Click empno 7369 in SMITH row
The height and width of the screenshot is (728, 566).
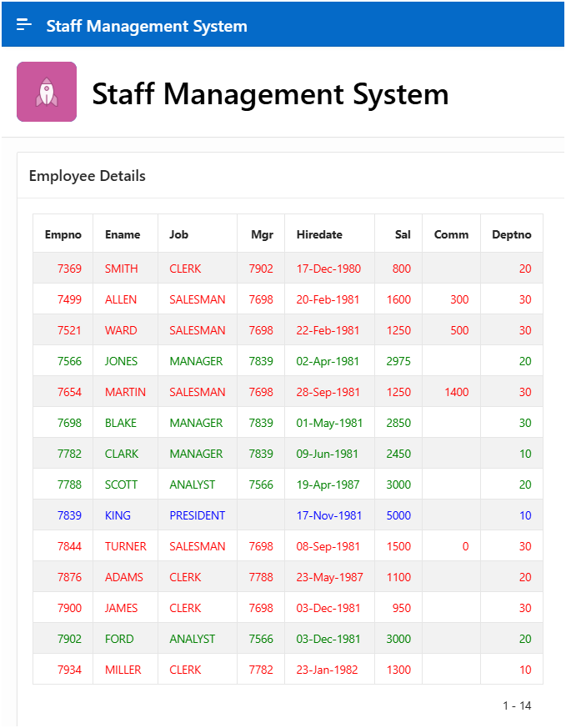69,269
